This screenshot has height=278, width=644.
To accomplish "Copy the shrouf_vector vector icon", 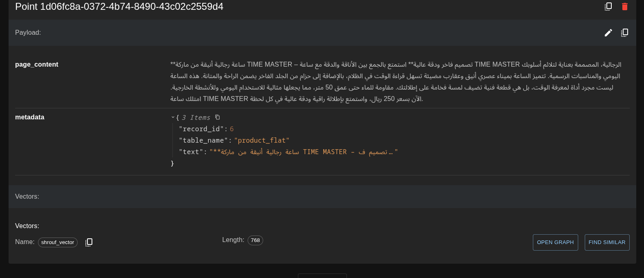I will pos(89,242).
